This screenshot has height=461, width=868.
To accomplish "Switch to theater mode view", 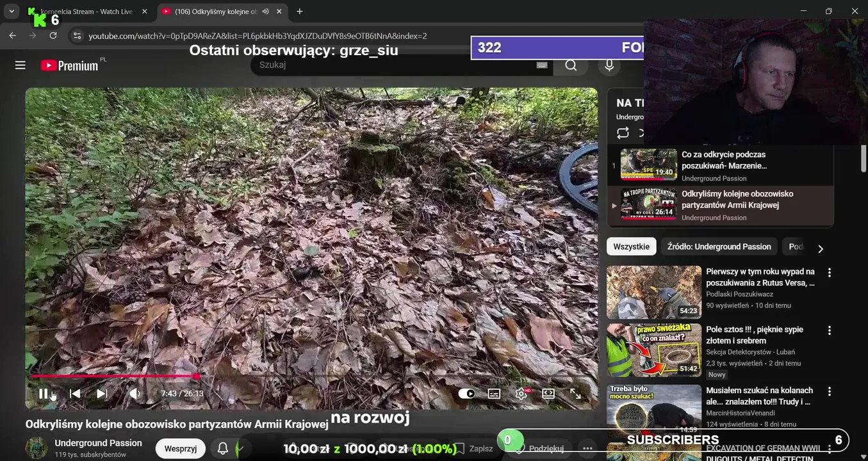I will click(x=548, y=394).
